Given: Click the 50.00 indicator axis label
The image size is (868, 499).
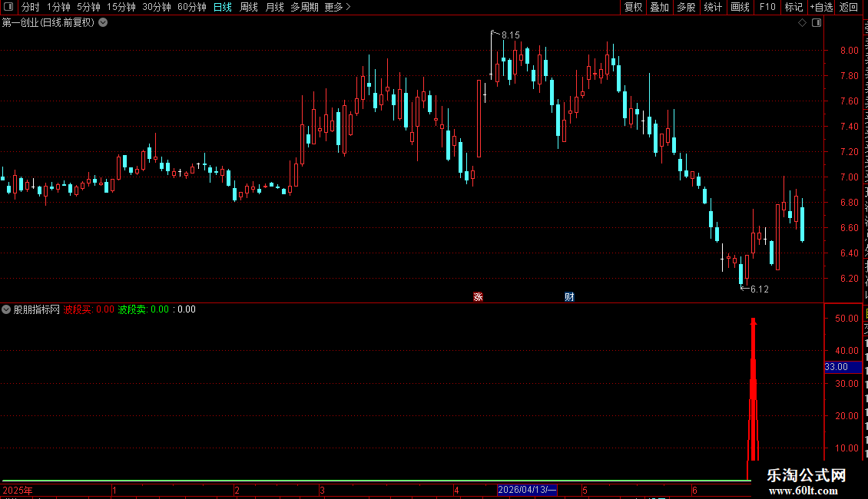Looking at the screenshot, I should click(x=847, y=319).
